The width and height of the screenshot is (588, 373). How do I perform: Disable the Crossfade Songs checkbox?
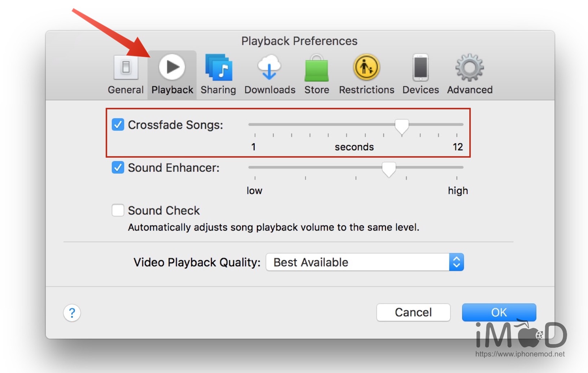click(x=118, y=125)
